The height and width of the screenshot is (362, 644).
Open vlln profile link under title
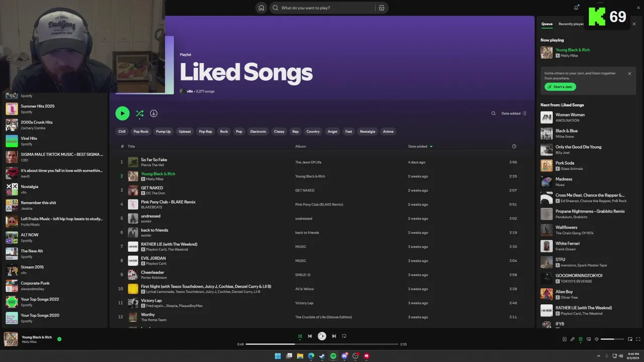[190, 91]
